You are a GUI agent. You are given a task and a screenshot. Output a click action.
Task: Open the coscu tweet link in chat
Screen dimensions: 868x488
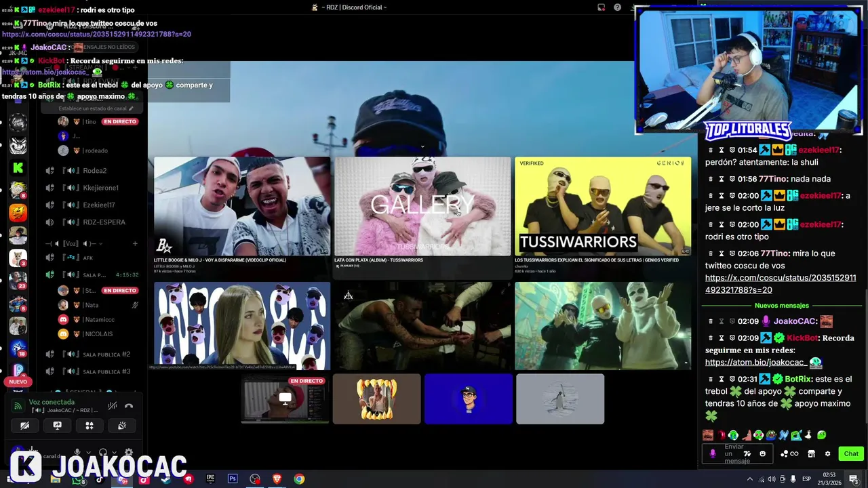pos(781,284)
